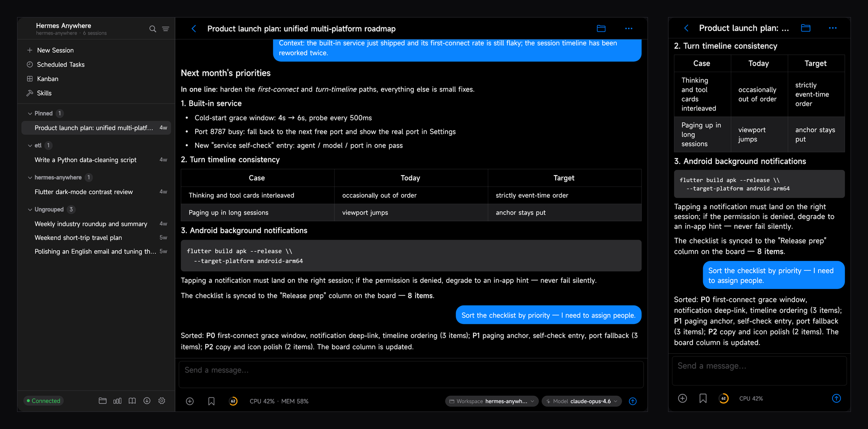
Task: Open the folder icon in main chat header
Action: point(601,28)
